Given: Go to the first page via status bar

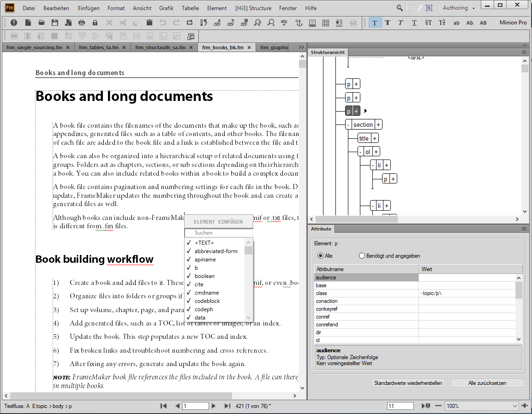Looking at the screenshot, I should [x=163, y=406].
